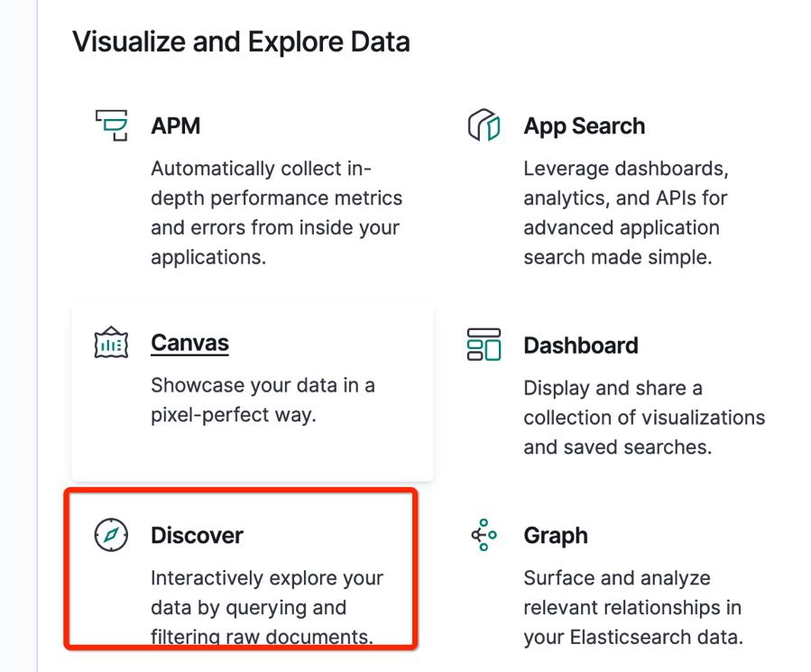811x672 pixels.
Task: Click the Canvas framed chart icon
Action: pyautogui.click(x=111, y=343)
